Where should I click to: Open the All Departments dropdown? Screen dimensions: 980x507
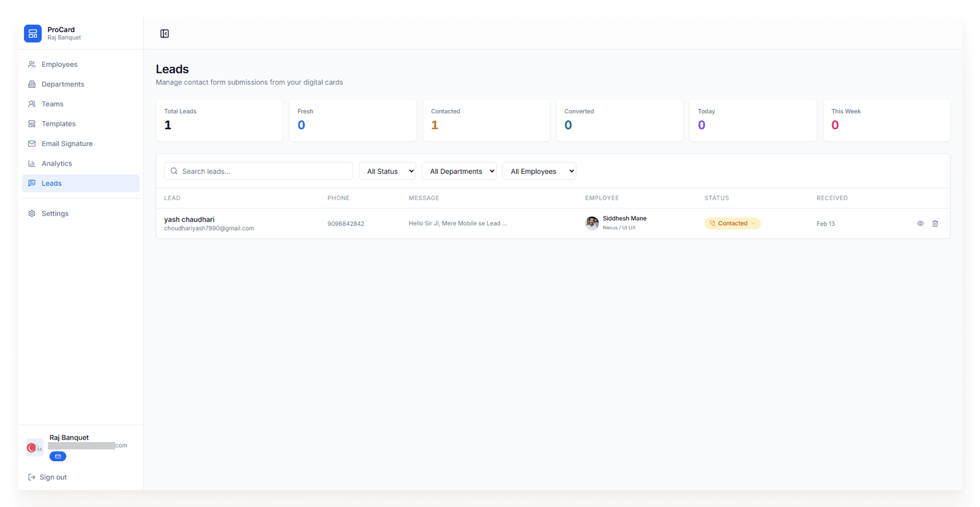459,171
